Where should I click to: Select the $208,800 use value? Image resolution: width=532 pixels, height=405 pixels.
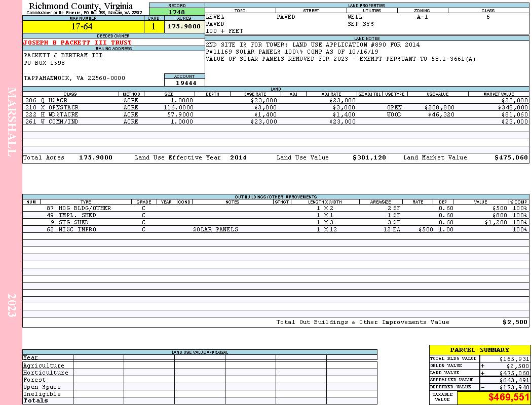coord(439,107)
